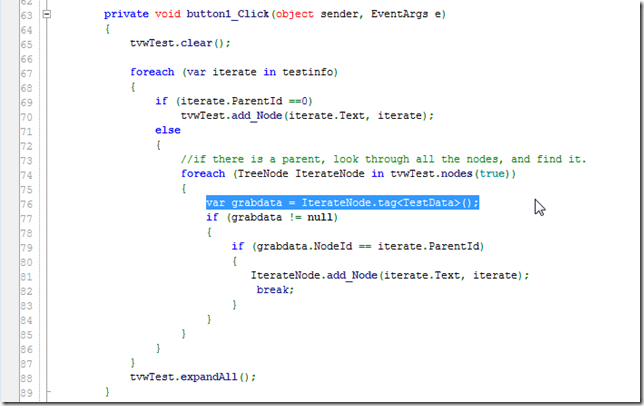Click the 'else' keyword
This screenshot has width=644, height=406.
(168, 130)
